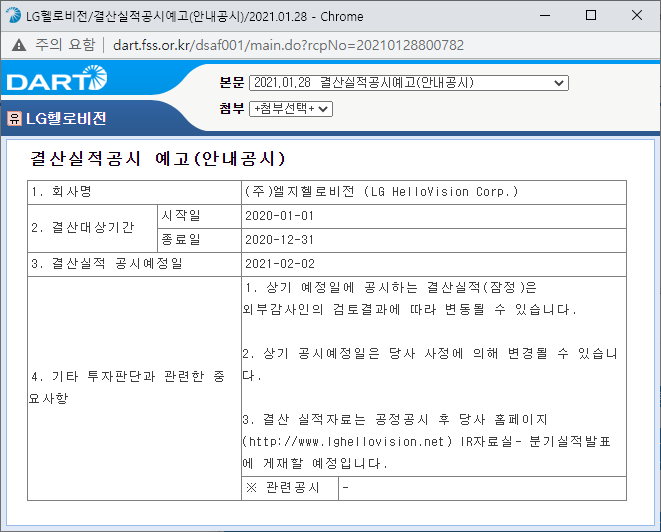Screen dimensions: 661x532
Task: Click the 종료일 label cell
Action: coord(199,240)
